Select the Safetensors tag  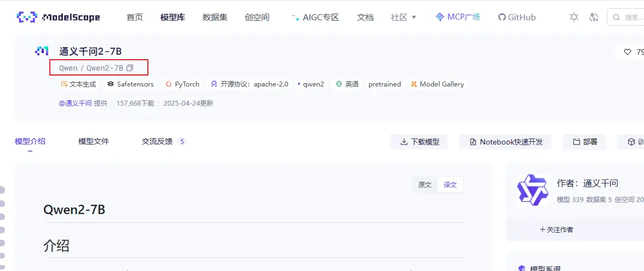[130, 84]
